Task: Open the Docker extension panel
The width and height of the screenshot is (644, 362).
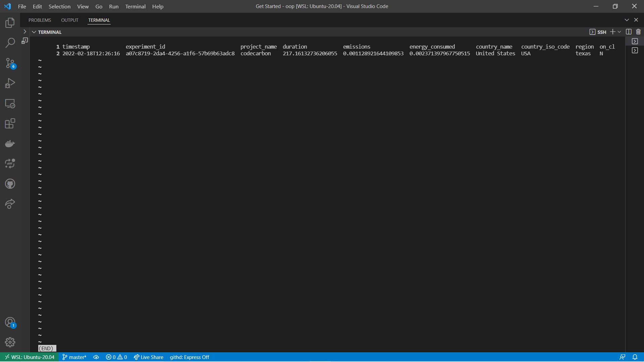Action: coord(10,143)
